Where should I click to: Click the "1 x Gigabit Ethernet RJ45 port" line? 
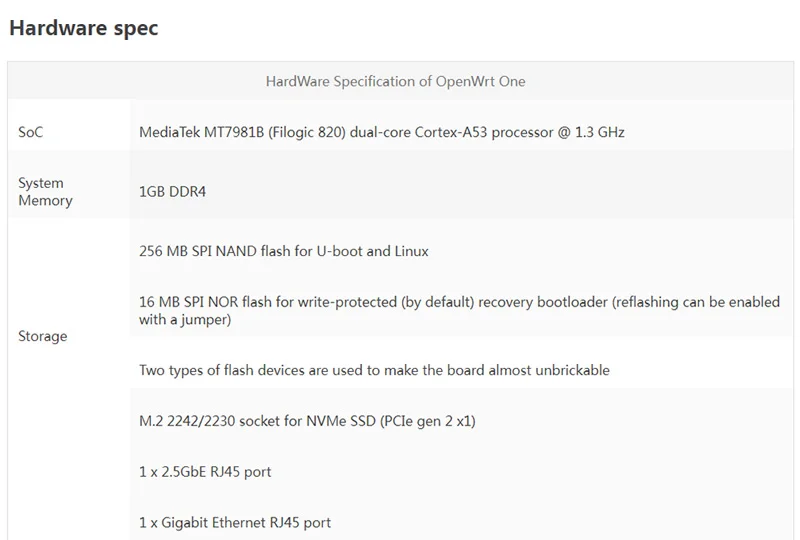pos(235,522)
